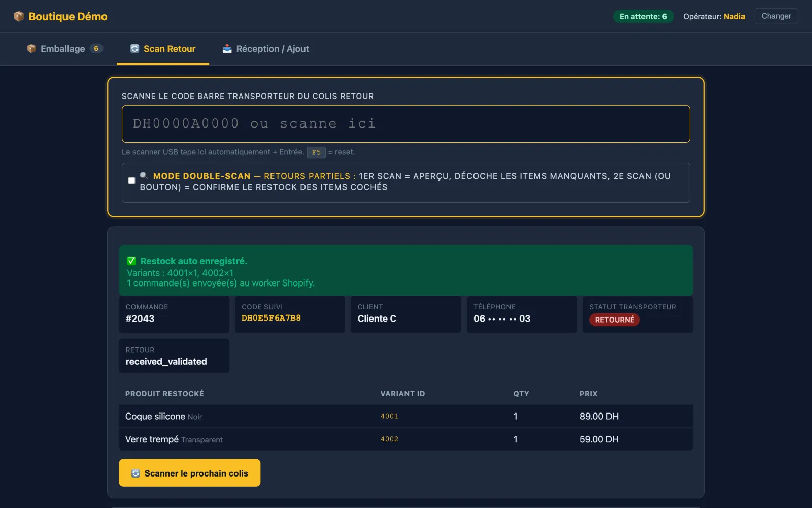Click the Changer operator button
Screen dimensions: 812x508
(x=776, y=16)
